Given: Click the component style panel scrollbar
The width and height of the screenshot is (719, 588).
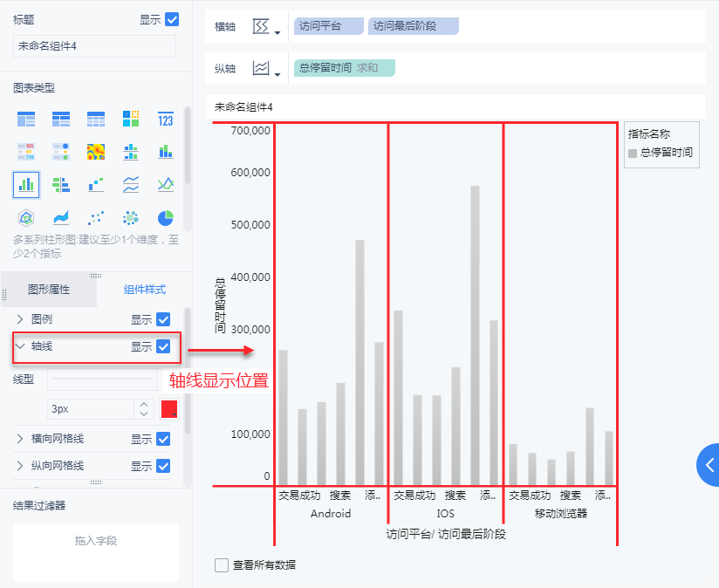Looking at the screenshot, I should pos(187,370).
